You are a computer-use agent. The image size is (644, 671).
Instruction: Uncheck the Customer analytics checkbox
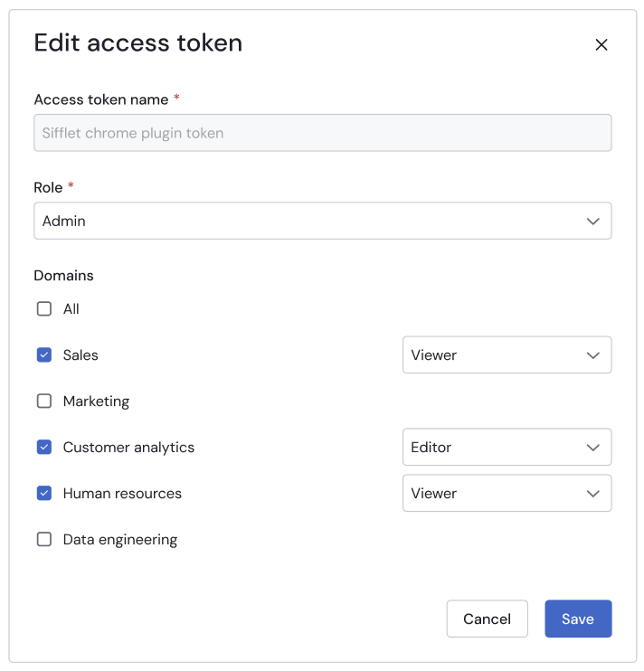coord(44,448)
